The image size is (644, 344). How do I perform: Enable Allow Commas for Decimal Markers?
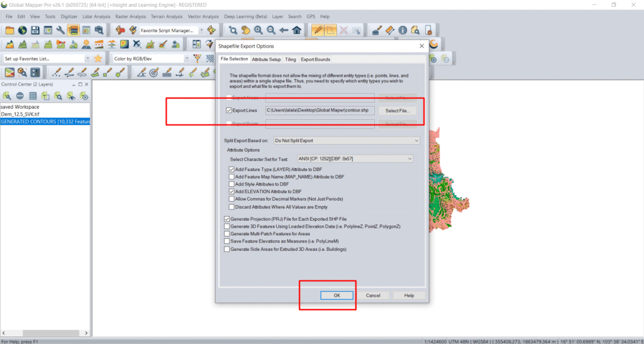click(x=231, y=199)
